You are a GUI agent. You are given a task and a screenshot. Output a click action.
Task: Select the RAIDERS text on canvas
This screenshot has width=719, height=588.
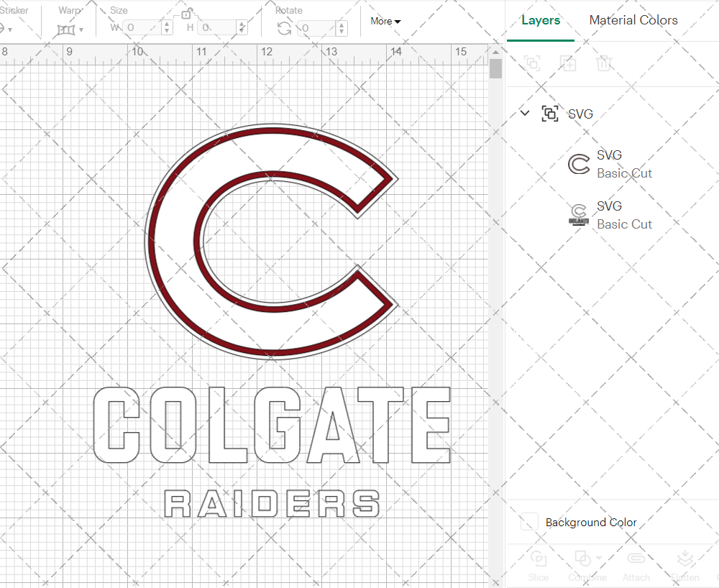pyautogui.click(x=272, y=503)
